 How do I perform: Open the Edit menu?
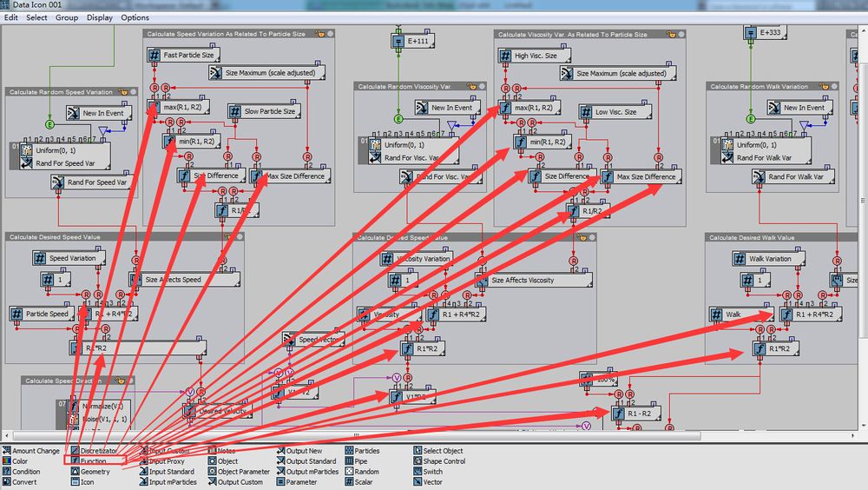point(11,17)
